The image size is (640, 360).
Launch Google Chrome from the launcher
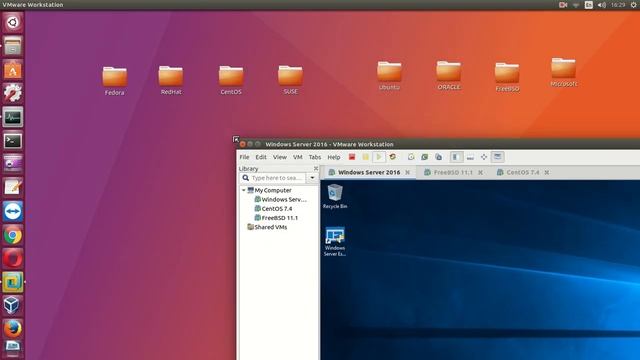click(x=13, y=235)
